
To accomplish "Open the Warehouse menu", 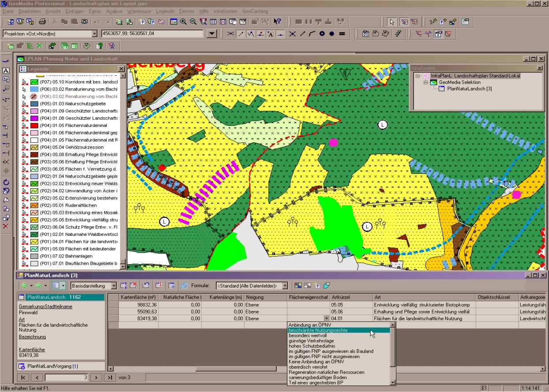I will tap(139, 11).
